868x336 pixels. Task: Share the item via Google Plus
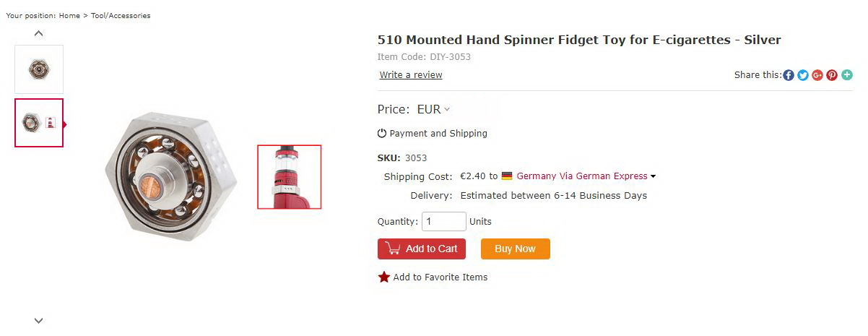click(x=817, y=75)
